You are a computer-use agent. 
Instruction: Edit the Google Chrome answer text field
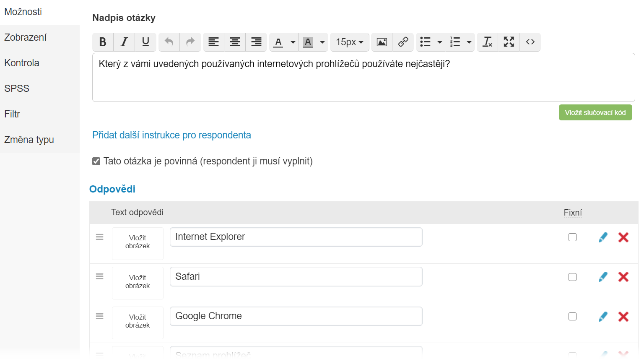coord(296,316)
